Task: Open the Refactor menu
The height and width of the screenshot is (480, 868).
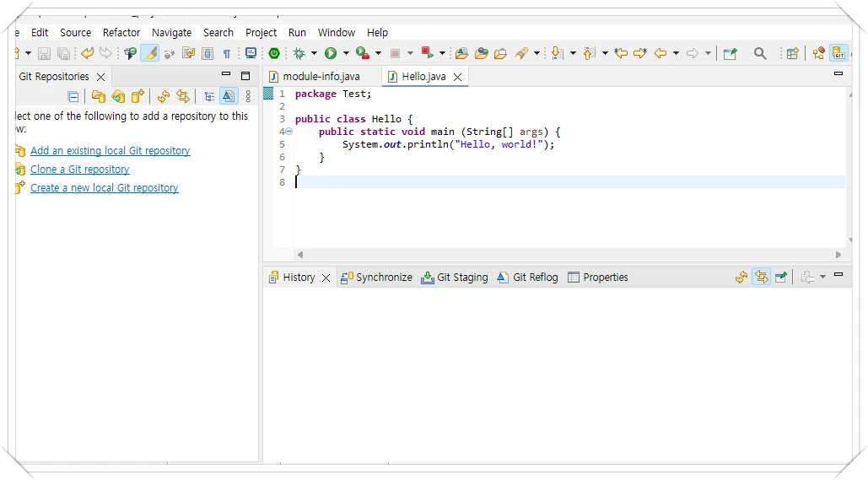Action: (x=121, y=33)
